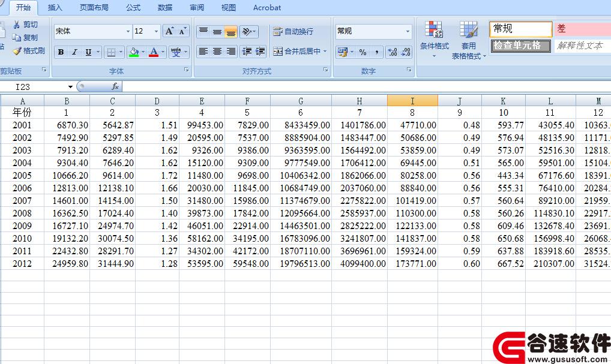Image resolution: width=611 pixels, height=364 pixels.
Task: Open underline style dropdown arrow
Action: (x=98, y=52)
